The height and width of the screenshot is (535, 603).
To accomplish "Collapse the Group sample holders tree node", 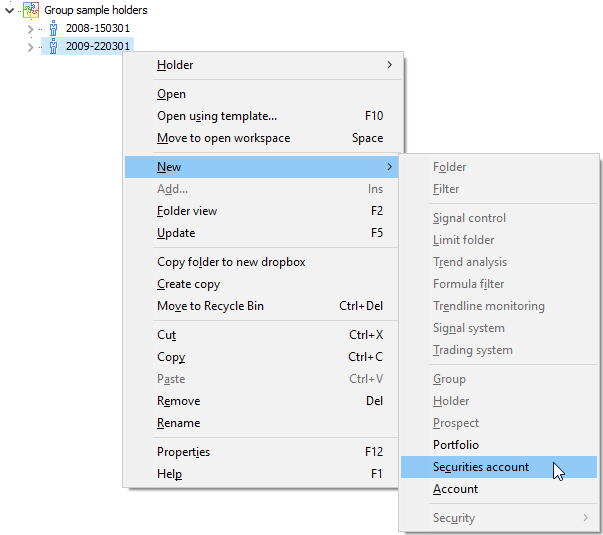I will (x=10, y=10).
